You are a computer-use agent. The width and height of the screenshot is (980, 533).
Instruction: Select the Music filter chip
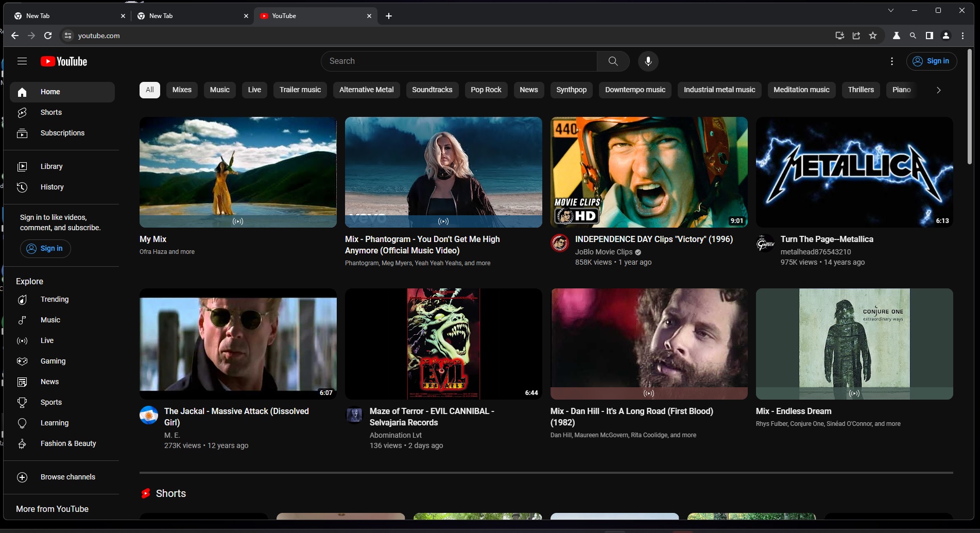pos(220,90)
